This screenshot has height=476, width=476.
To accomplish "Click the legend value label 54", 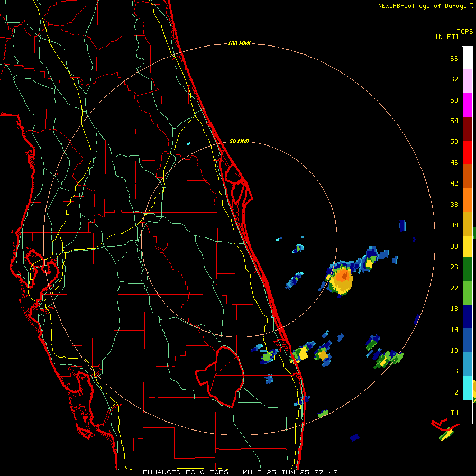I will 454,121.
